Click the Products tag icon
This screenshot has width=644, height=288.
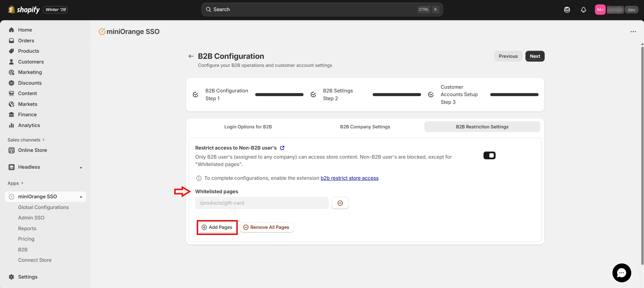(11, 51)
